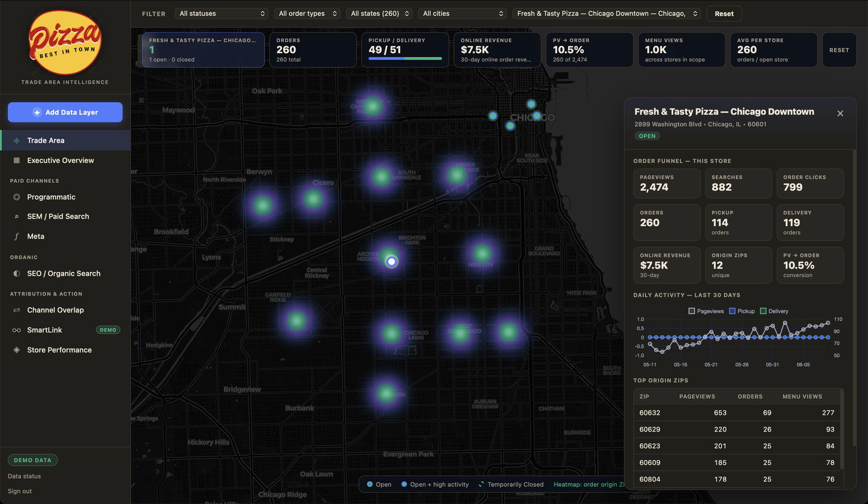Click the Trade Area crosshair icon

pos(17,140)
